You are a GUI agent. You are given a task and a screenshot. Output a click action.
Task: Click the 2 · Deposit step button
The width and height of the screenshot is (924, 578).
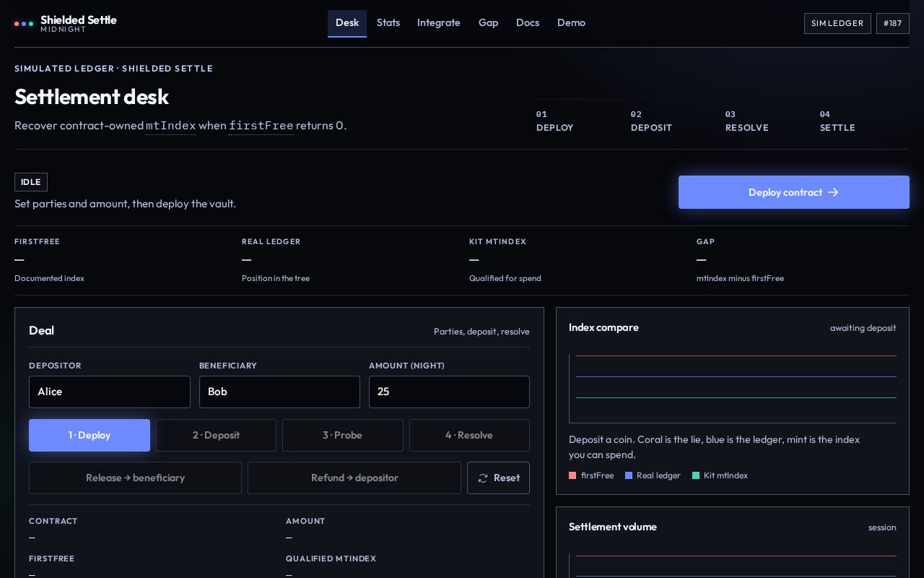pyautogui.click(x=216, y=435)
